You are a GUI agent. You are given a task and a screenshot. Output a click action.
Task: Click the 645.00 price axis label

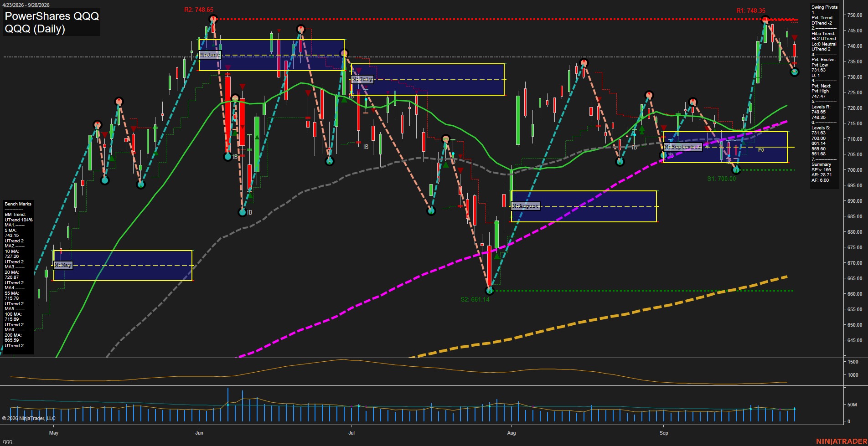pos(855,340)
